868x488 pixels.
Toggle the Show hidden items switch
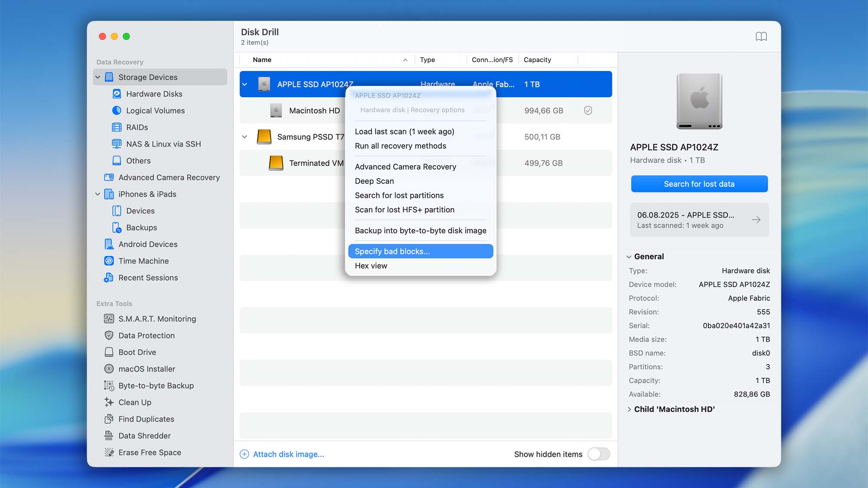click(598, 454)
